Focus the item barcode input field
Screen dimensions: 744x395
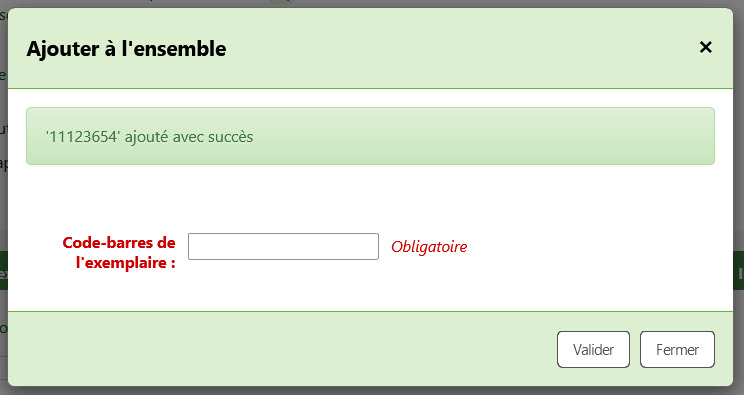tap(283, 246)
